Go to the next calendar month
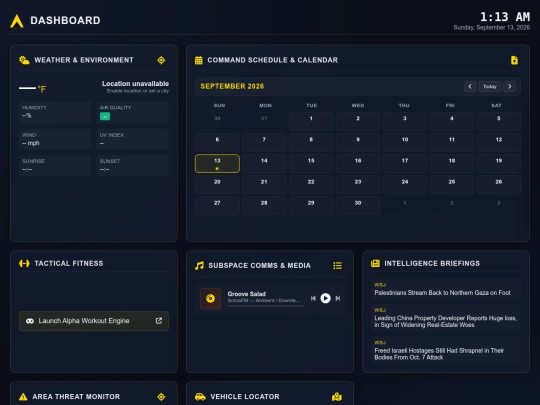This screenshot has width=540, height=405. click(510, 86)
